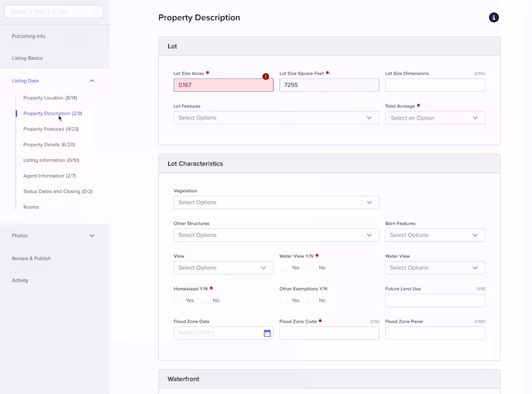
Task: Select Property Description (2/9)
Action: [x=53, y=113]
